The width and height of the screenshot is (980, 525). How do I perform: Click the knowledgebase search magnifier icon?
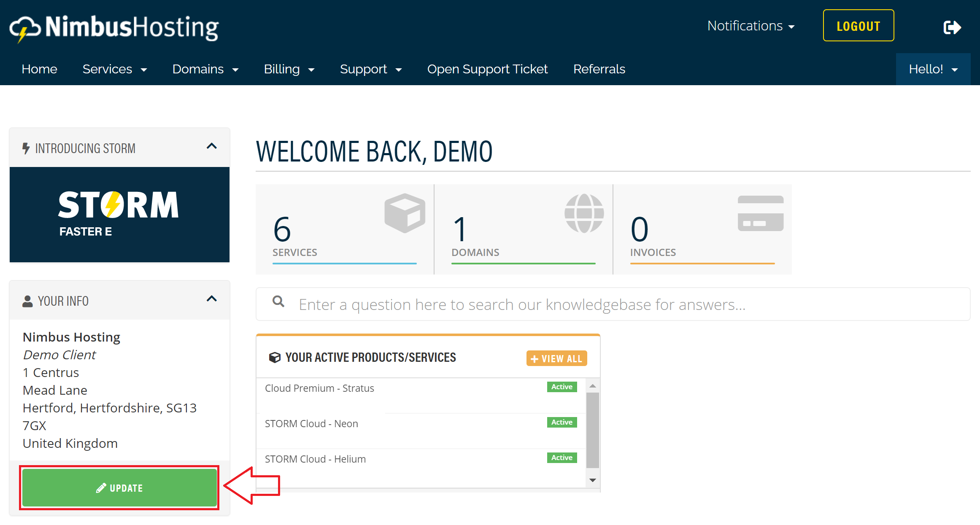coord(278,302)
